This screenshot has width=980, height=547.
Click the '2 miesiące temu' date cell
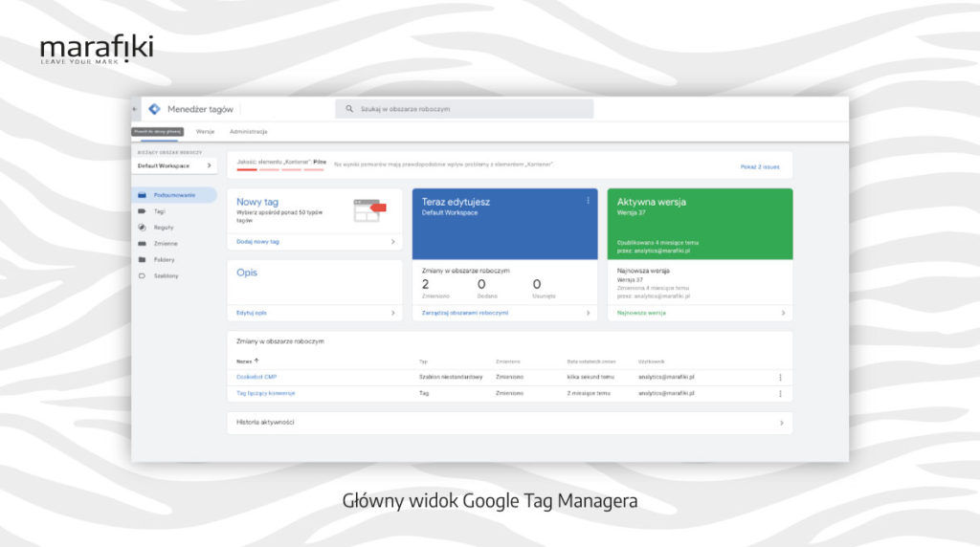click(589, 393)
